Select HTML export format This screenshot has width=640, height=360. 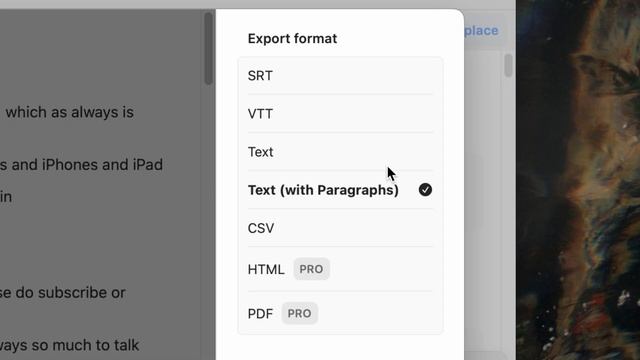click(x=340, y=269)
